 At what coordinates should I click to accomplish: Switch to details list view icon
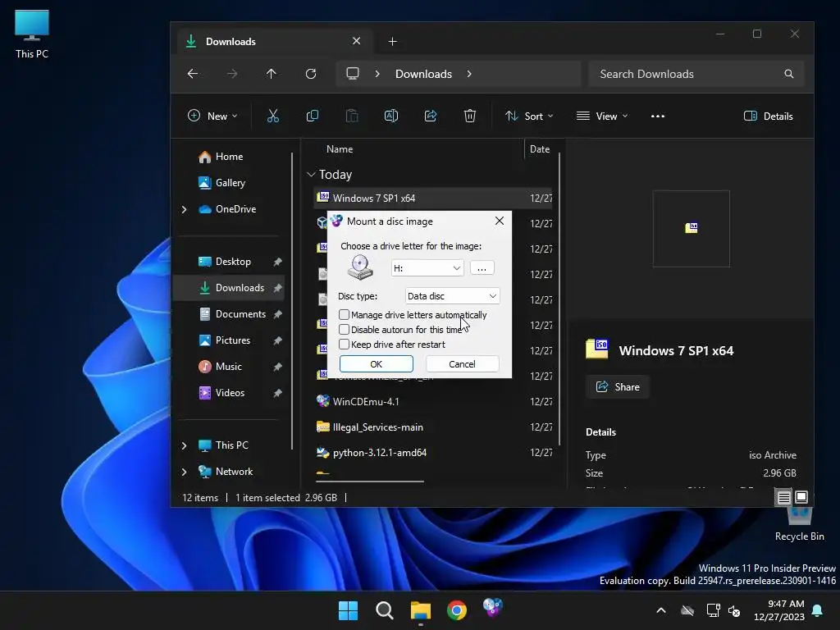[783, 498]
